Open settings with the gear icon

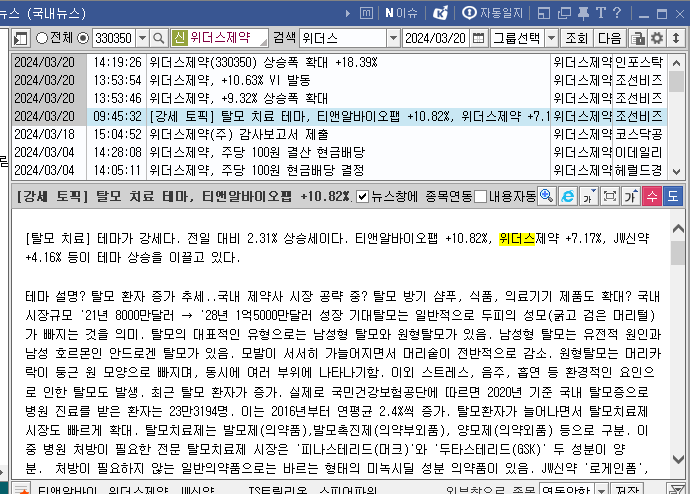point(657,39)
